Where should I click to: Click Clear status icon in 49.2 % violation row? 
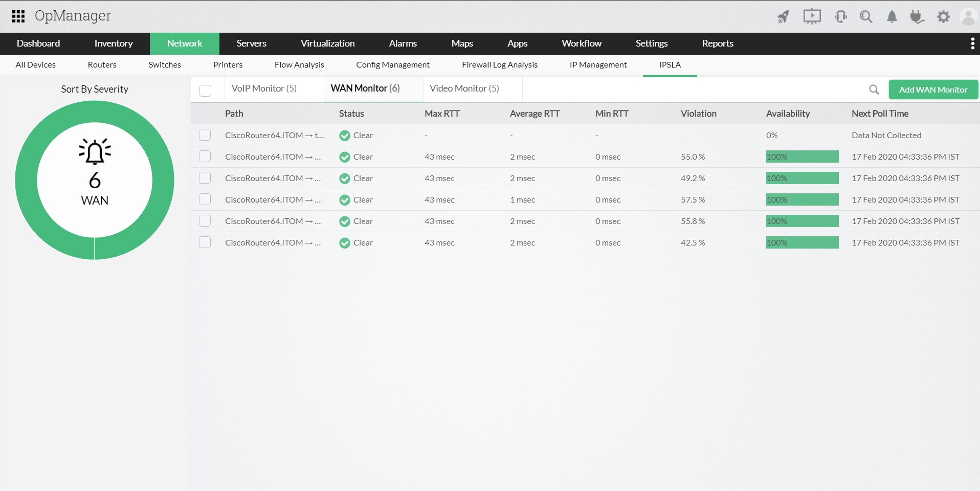345,178
